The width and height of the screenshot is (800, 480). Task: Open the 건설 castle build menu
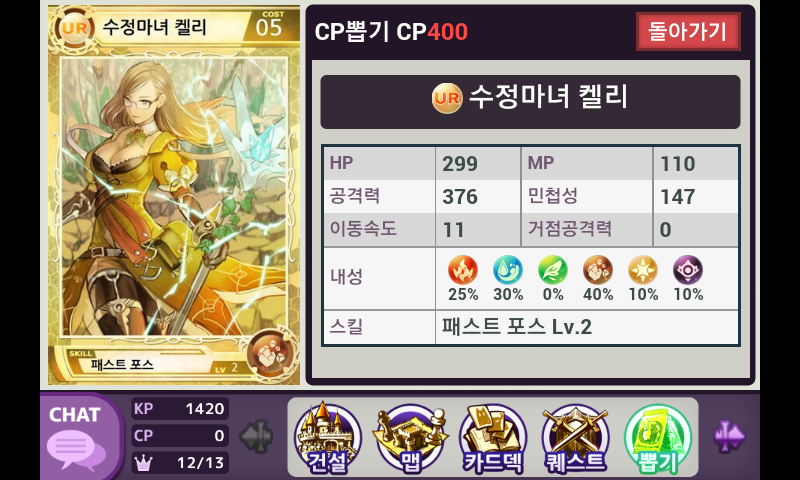pos(328,437)
